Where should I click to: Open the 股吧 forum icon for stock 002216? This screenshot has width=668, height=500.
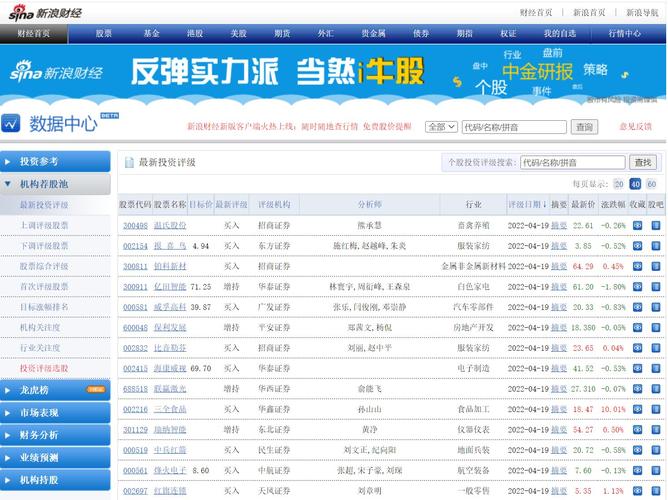(656, 409)
